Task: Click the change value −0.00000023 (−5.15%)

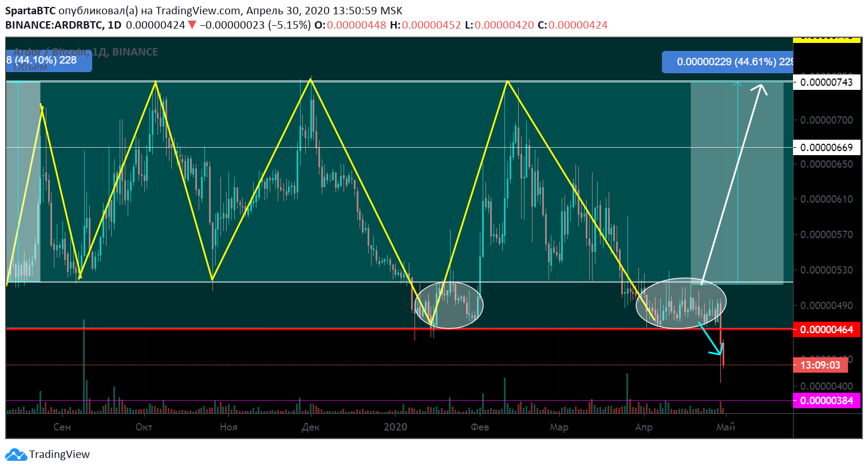Action: [x=255, y=25]
